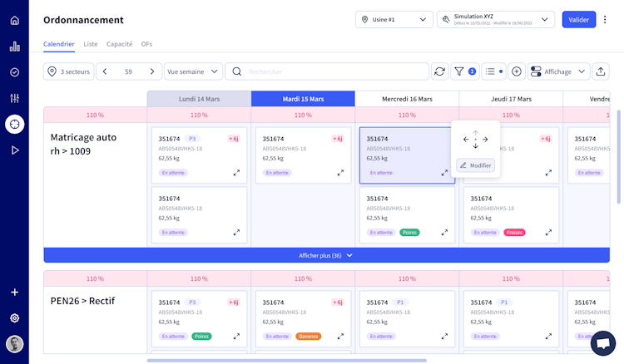Screen dimensions: 624x364
Task: Switch to the OFs tab
Action: tap(146, 44)
